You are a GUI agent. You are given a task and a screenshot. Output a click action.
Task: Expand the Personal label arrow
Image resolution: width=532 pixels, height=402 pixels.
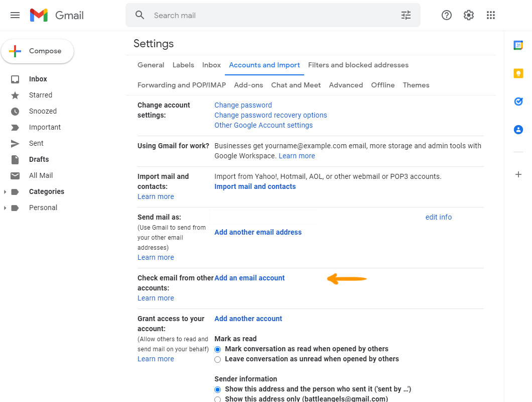(x=5, y=208)
